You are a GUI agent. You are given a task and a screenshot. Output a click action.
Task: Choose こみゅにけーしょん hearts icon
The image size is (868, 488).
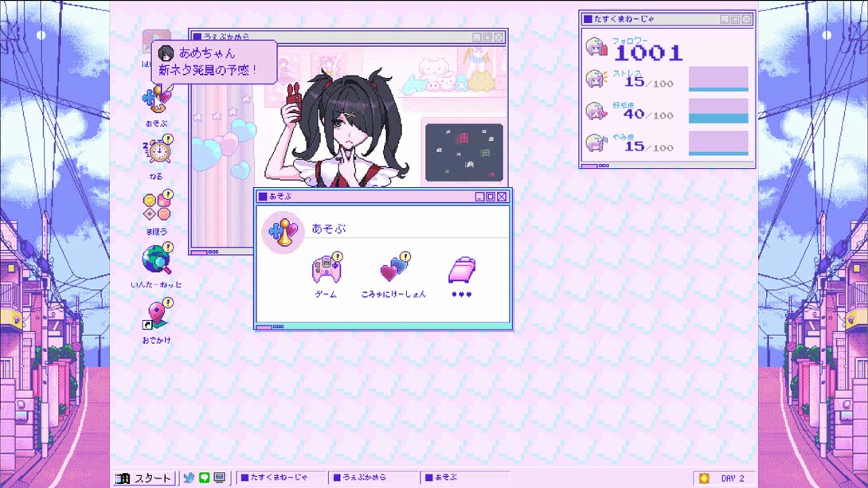[393, 271]
